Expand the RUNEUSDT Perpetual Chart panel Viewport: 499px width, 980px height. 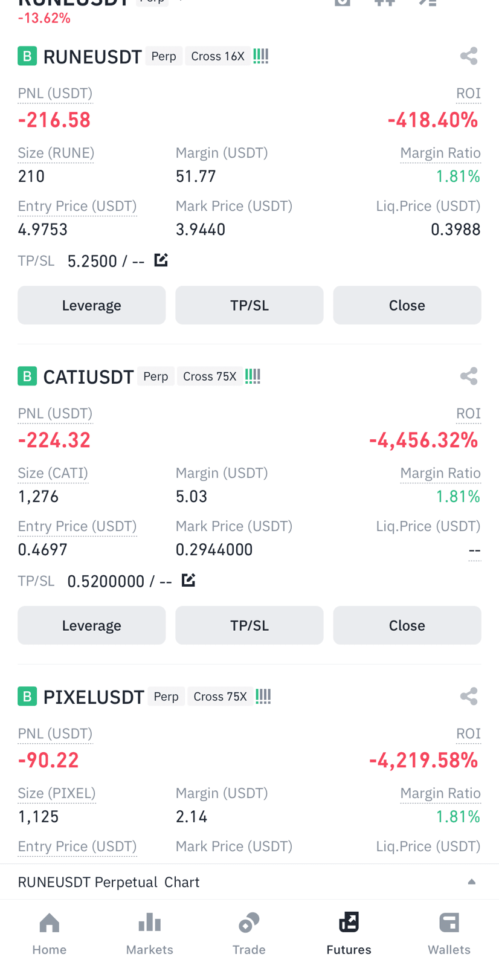pos(249,882)
